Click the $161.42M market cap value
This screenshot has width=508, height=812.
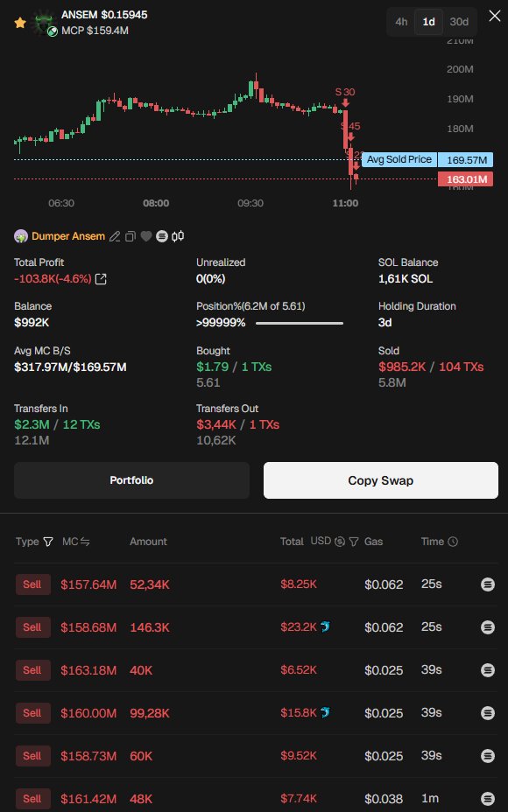(88, 799)
